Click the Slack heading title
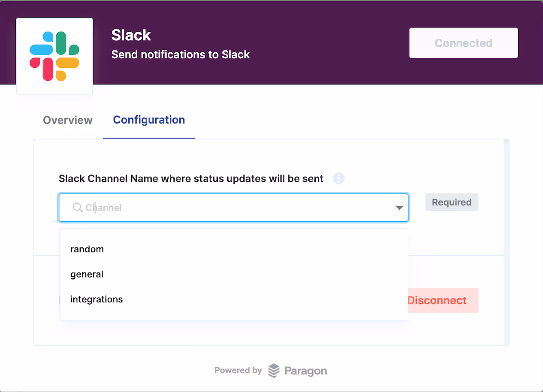Viewport: 543px width, 392px height. coord(131,35)
